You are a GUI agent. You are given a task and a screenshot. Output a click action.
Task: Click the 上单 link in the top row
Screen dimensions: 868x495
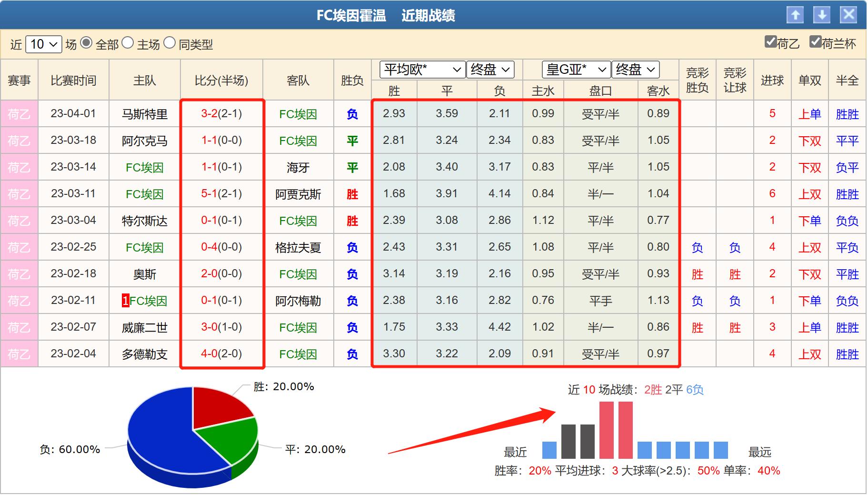coord(810,114)
